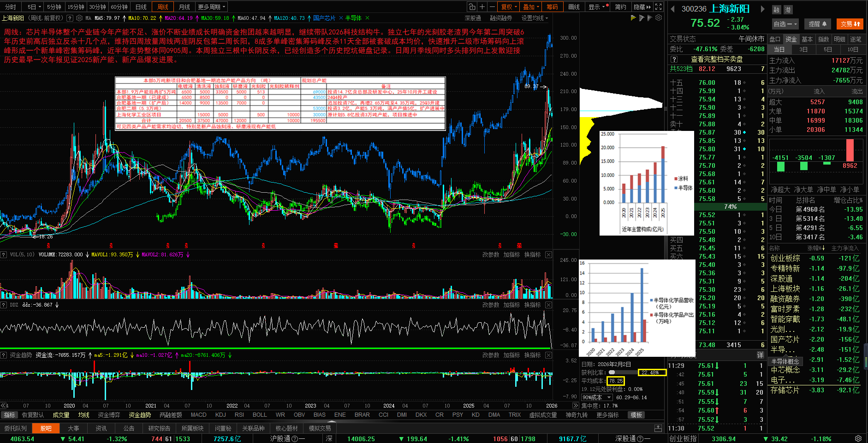The width and height of the screenshot is (868, 443).
Task: Click export icon at bottom tab row
Action: point(658,428)
